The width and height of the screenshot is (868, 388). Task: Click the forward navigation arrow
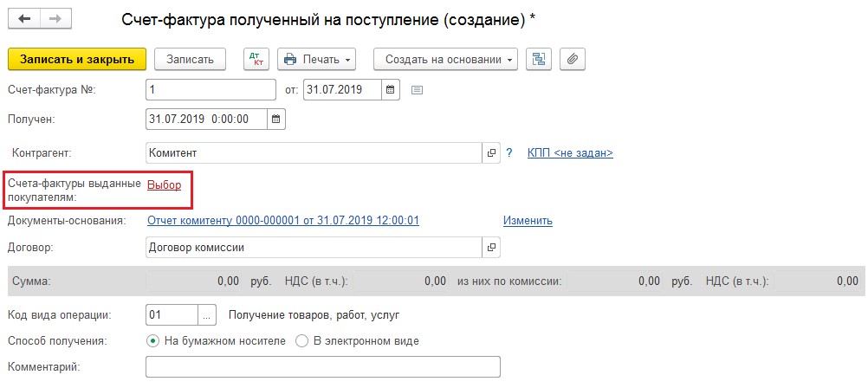click(54, 19)
